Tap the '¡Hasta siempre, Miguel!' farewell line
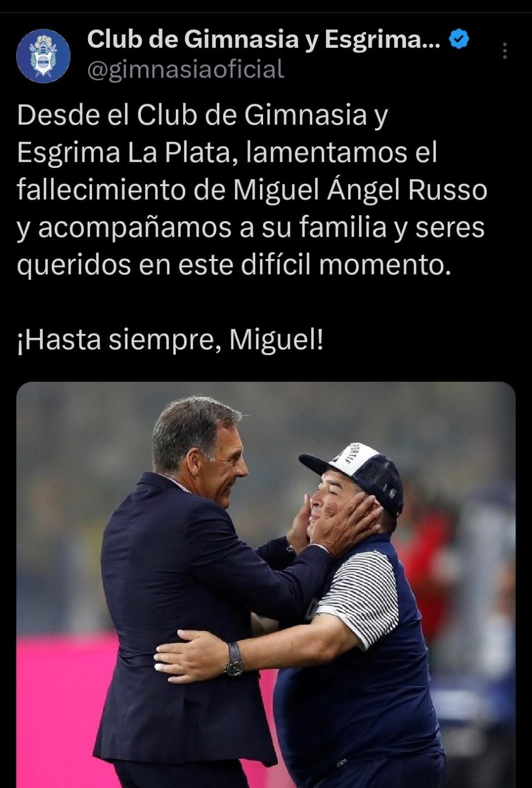This screenshot has width=532, height=788. coord(170,340)
